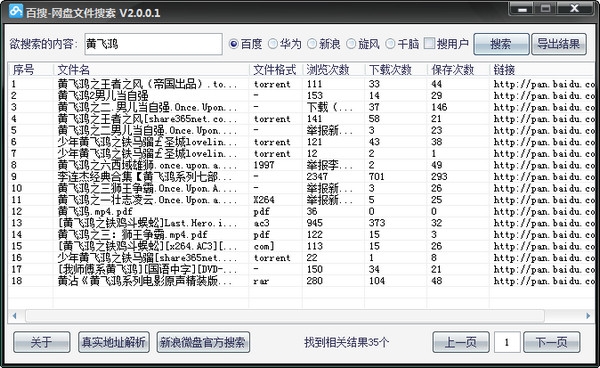Click format cell rar in row 18
The image size is (600, 368).
[x=261, y=281]
